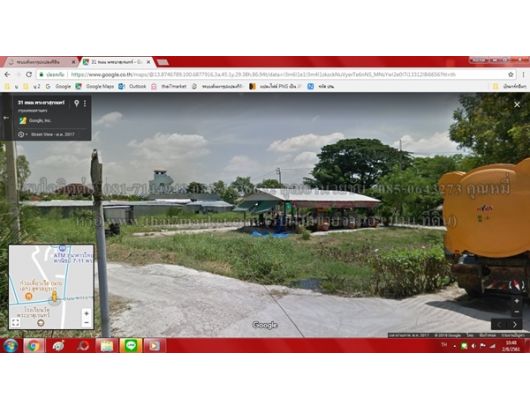The height and width of the screenshot is (410, 530).
Task: Open the location pin in Street View panel
Action: (76, 103)
